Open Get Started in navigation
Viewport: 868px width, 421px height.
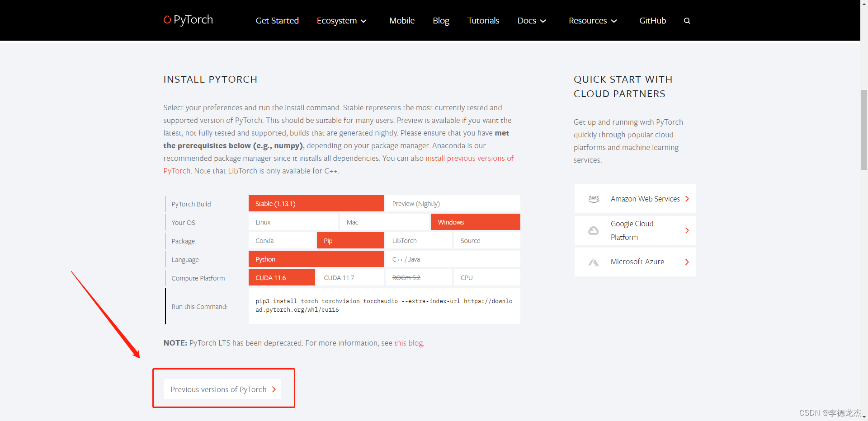pos(277,21)
